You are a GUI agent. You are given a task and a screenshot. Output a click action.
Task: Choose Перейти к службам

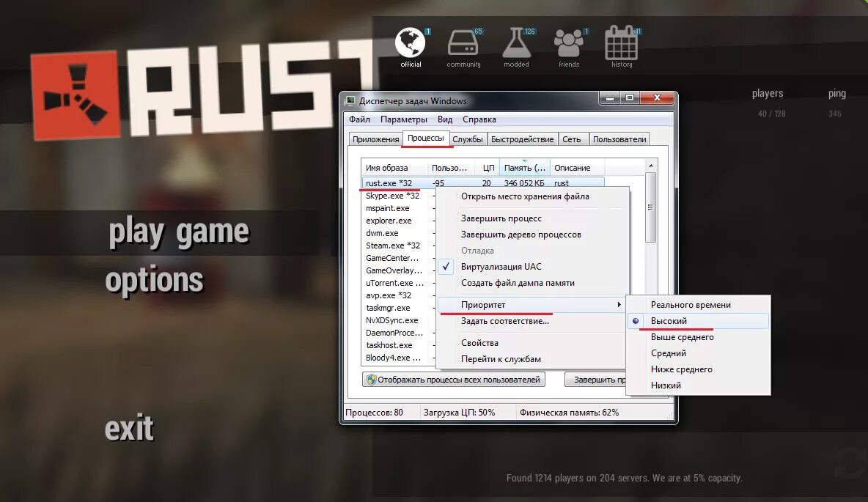(x=501, y=359)
